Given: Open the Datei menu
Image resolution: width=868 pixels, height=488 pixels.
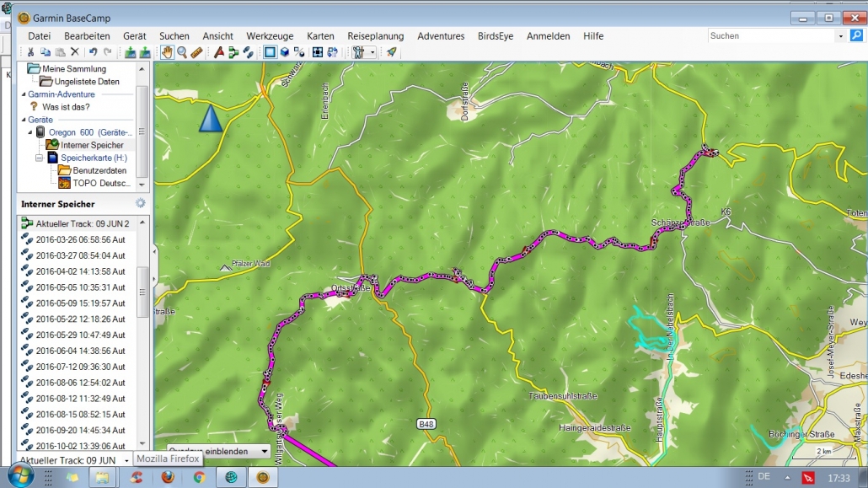Looking at the screenshot, I should coord(40,36).
